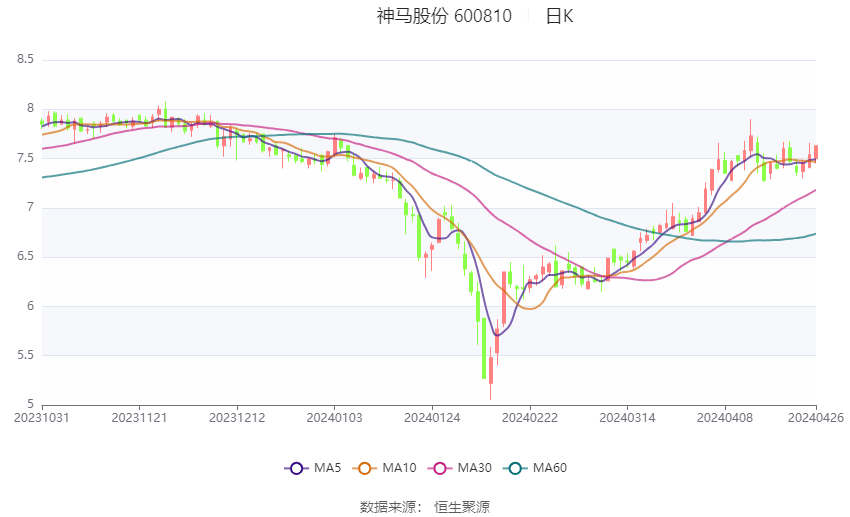The width and height of the screenshot is (850, 517).
Task: Toggle the MA60 series via its text label
Action: click(x=549, y=467)
